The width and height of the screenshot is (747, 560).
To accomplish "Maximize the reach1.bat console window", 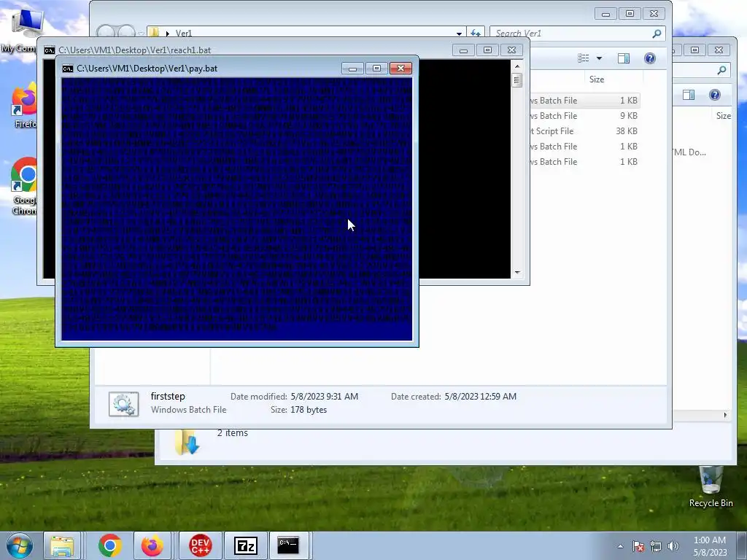I will pos(487,50).
